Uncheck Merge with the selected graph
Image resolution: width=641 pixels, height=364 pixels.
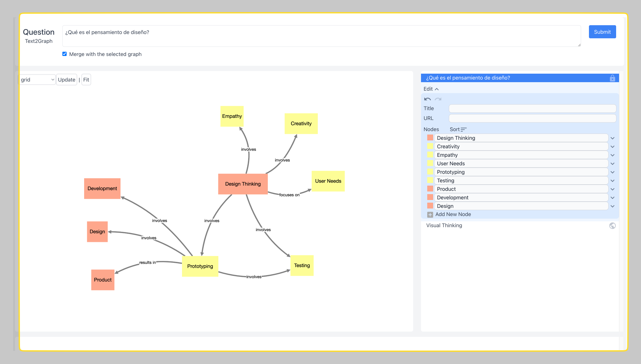[x=64, y=54]
